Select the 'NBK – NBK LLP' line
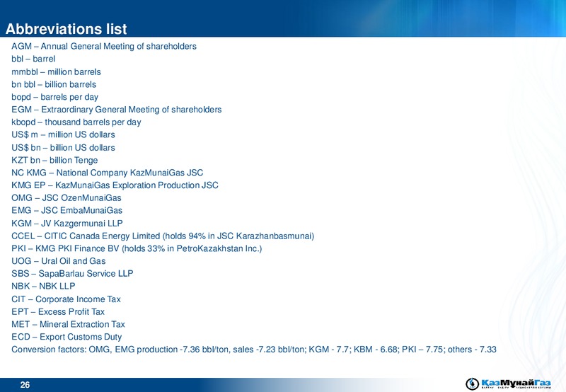566x392 pixels. click(43, 287)
